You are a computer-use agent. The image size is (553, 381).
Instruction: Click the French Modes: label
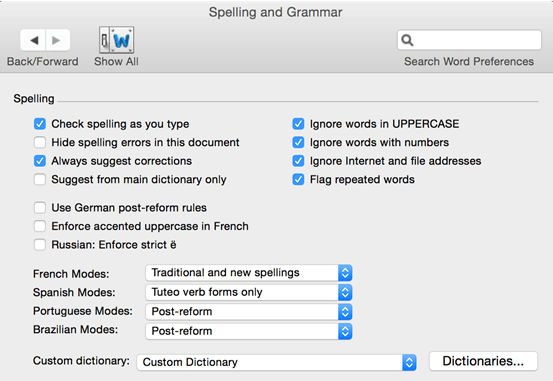click(x=71, y=274)
